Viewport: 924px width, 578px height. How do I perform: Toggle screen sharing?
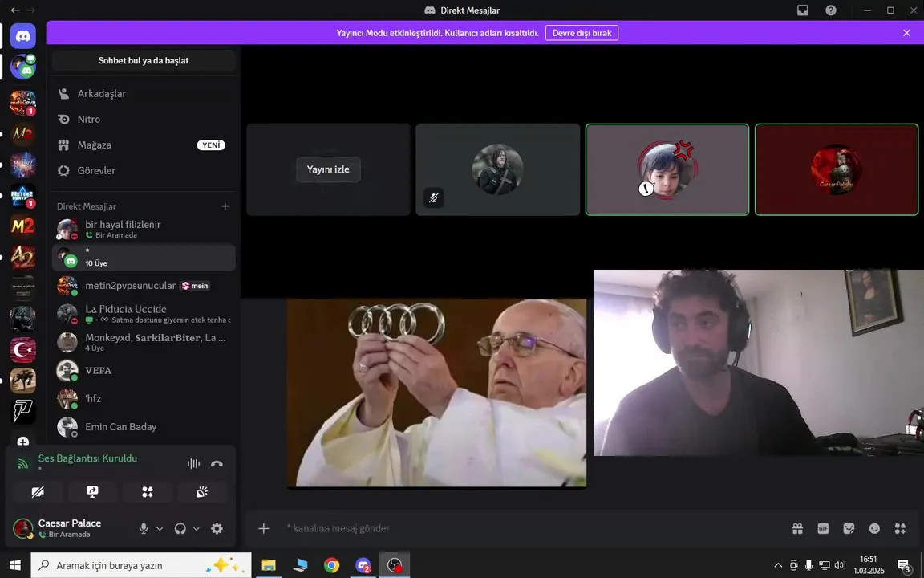point(92,492)
